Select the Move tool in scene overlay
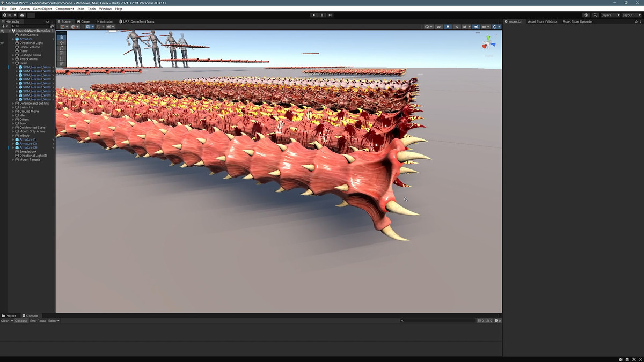Screen dimensions: 644x362 pos(62,42)
